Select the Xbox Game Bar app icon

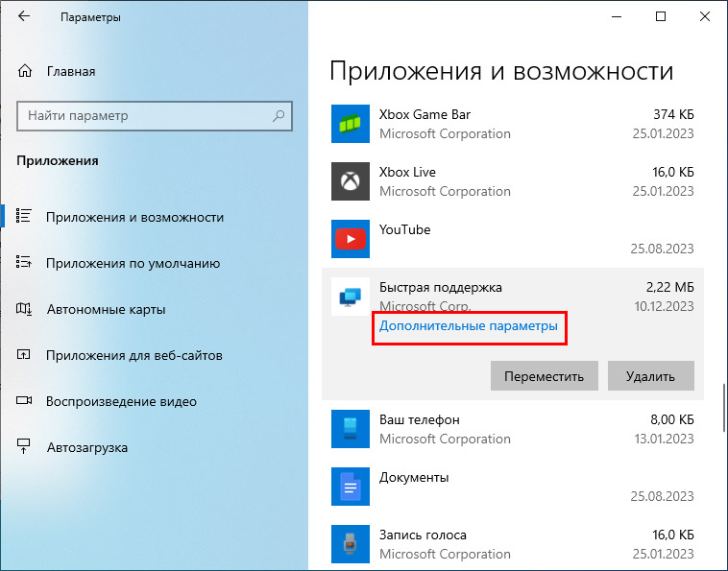[x=351, y=124]
